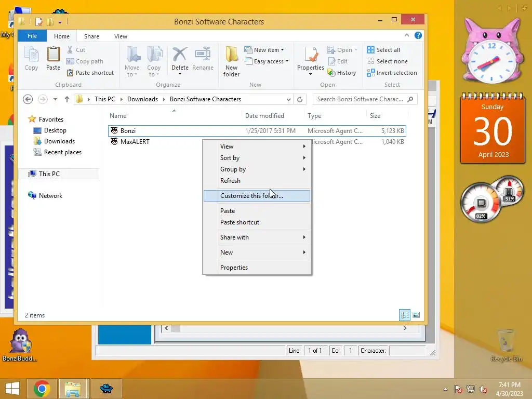
Task: Click Select all in the ribbon
Action: coord(384,50)
